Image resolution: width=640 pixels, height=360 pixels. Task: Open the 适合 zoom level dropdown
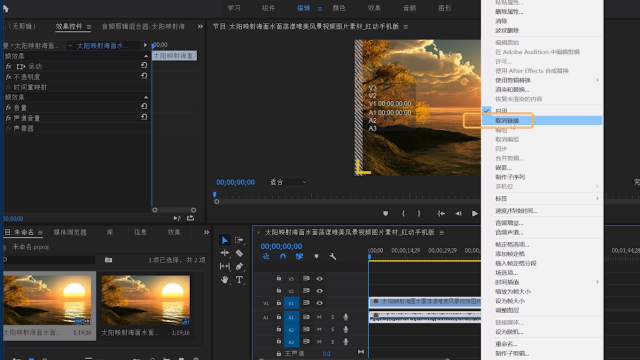288,182
